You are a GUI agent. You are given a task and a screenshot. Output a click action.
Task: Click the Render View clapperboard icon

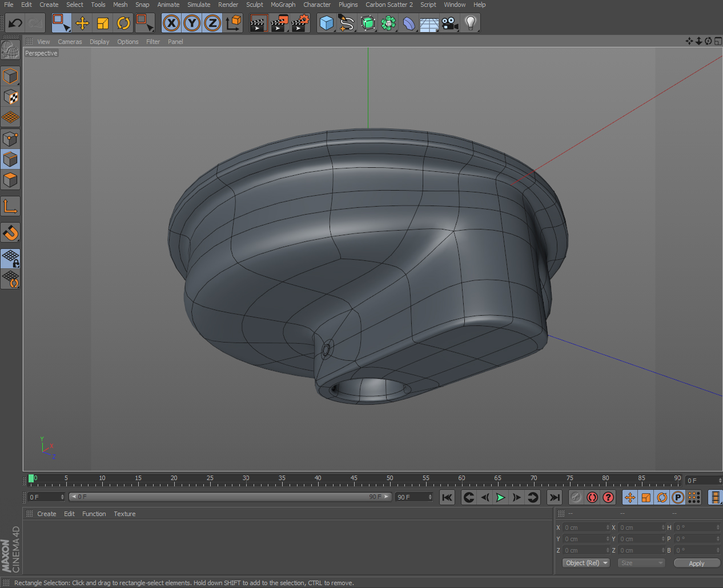(258, 23)
